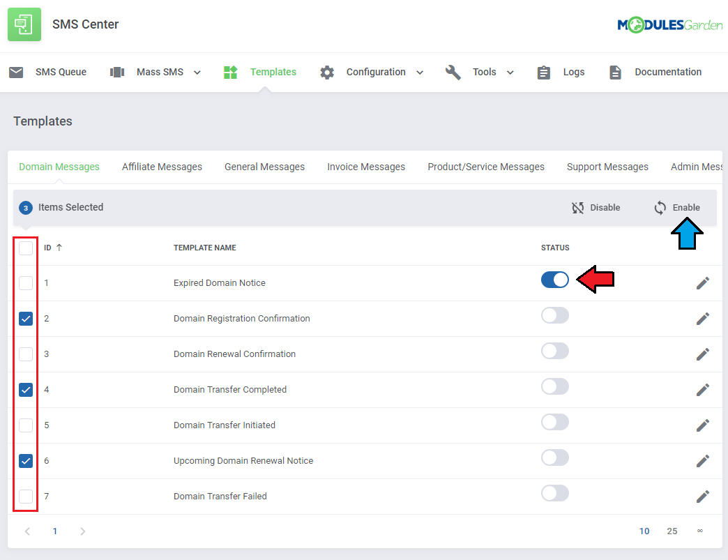This screenshot has height=560, width=728.
Task: Open the Logs menu item
Action: (574, 72)
